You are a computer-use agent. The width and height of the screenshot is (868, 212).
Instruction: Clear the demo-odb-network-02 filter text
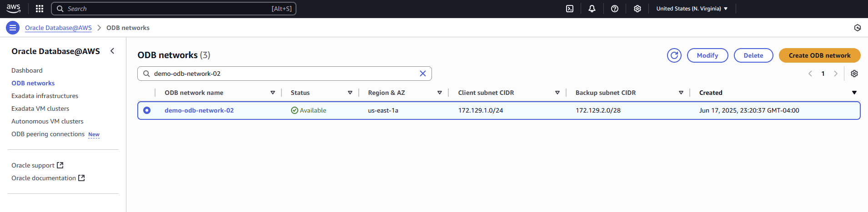point(423,74)
